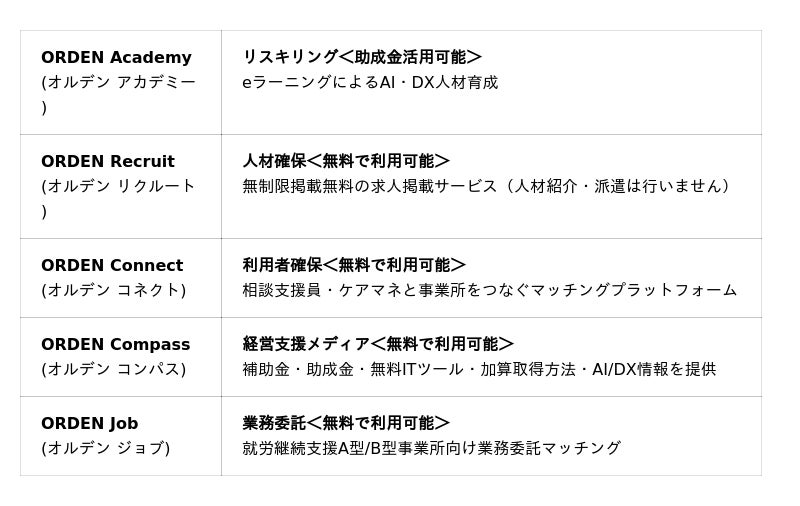Click the 相談支援員・ケアマネ matching platform description

click(x=489, y=290)
